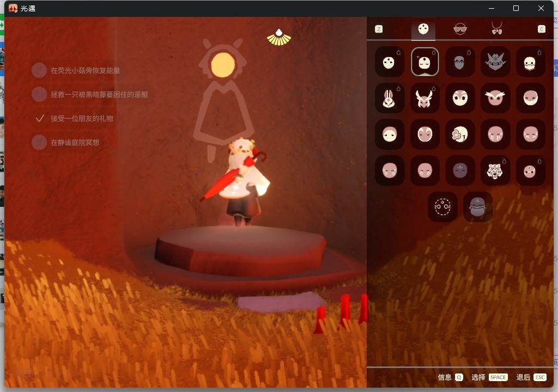Screen dimensions: 558x392
Task: Open the necklace and bow tie tab
Action: tap(497, 28)
